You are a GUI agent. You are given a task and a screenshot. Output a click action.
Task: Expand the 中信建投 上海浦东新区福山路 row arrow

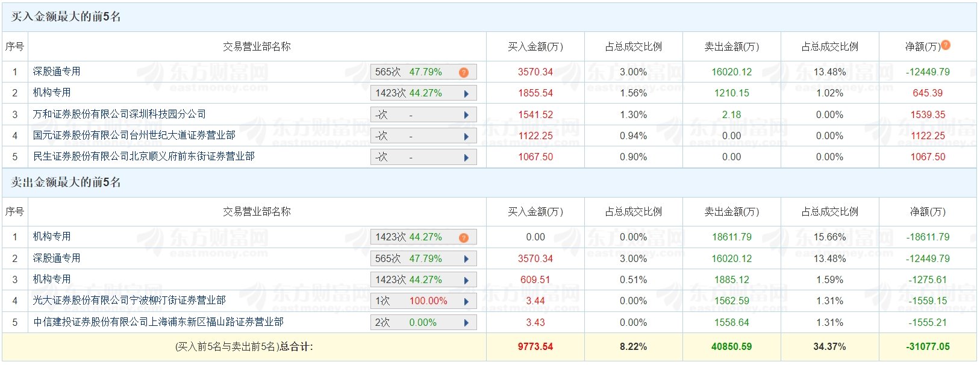pyautogui.click(x=466, y=323)
